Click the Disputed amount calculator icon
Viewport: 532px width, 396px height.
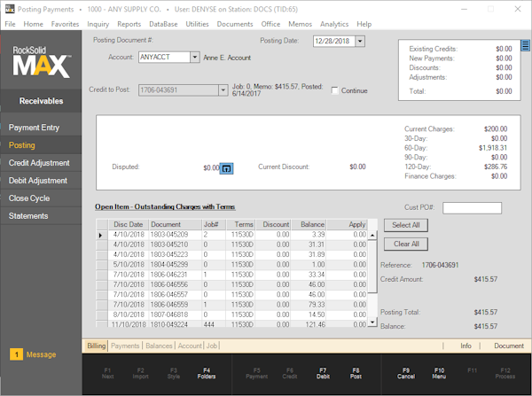click(226, 167)
